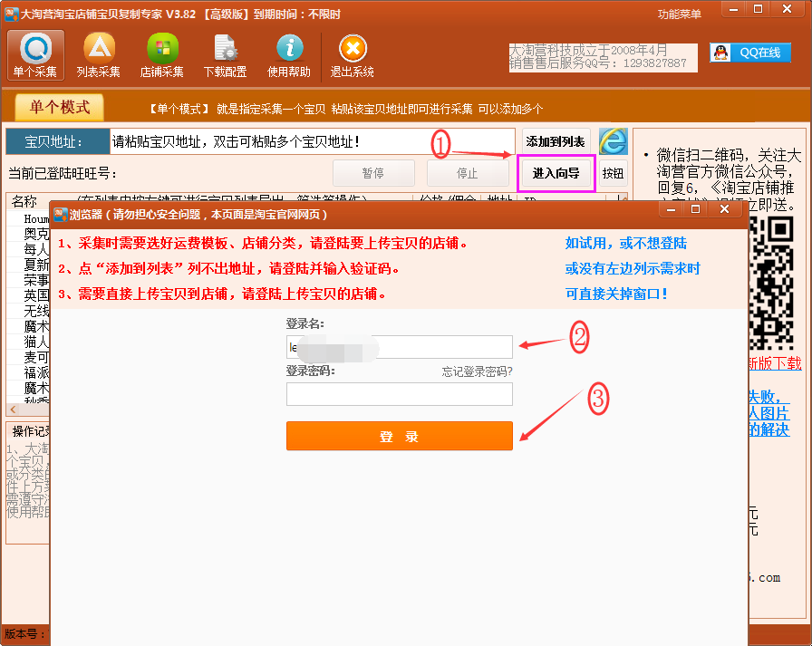Image resolution: width=812 pixels, height=646 pixels.
Task: Click the 浏览器 dialog title icon
Action: 61,215
